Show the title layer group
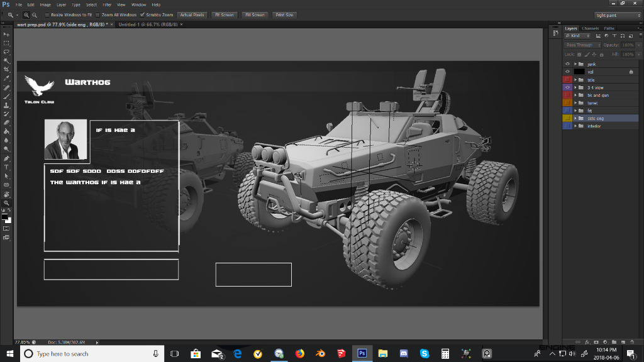 (568, 80)
